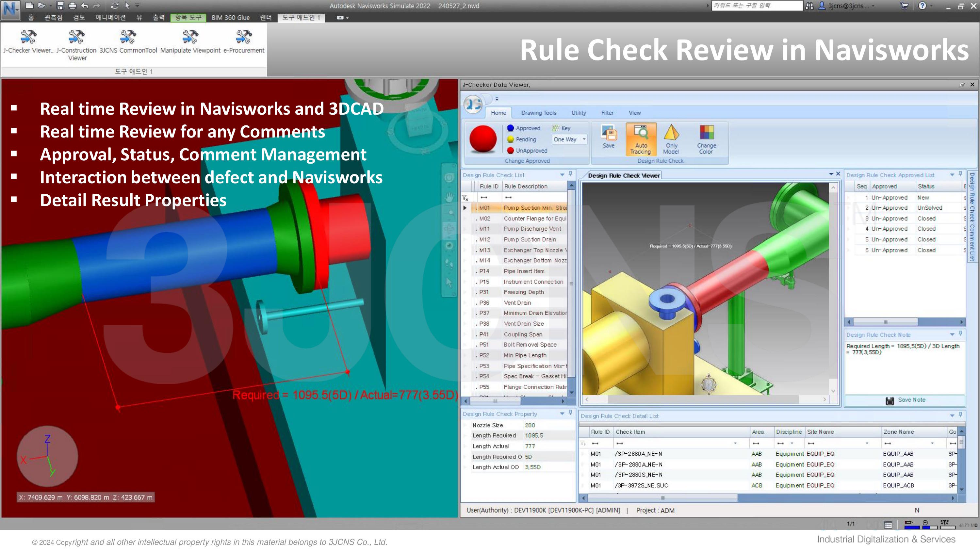Click the select cursor icon in quick access toolbar

[127, 6]
